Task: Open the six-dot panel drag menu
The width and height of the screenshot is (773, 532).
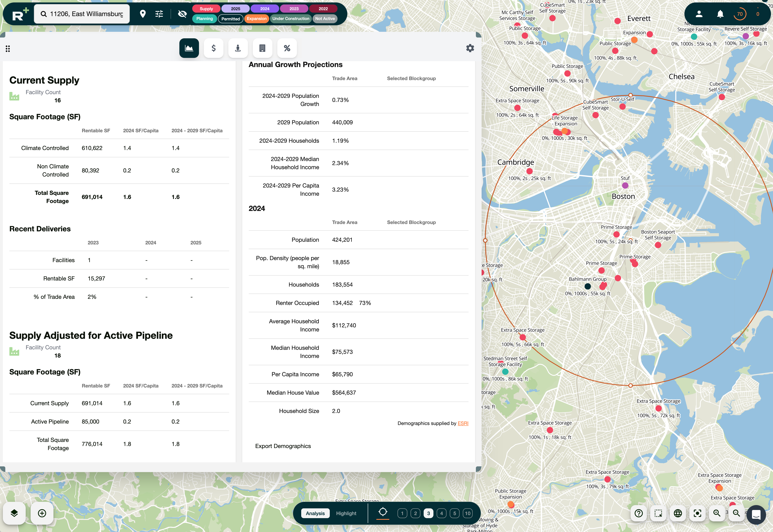Action: point(8,49)
